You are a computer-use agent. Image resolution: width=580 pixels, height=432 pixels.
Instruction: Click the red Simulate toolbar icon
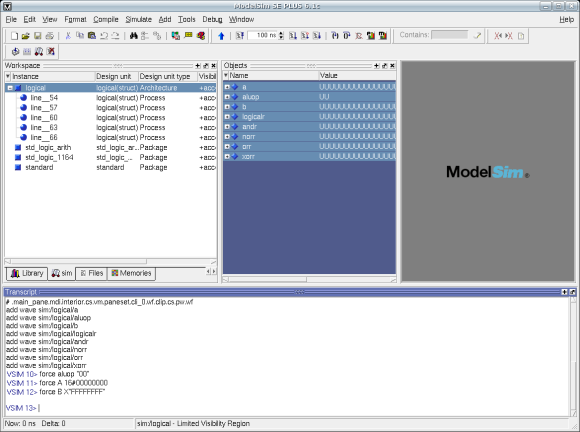click(x=201, y=36)
